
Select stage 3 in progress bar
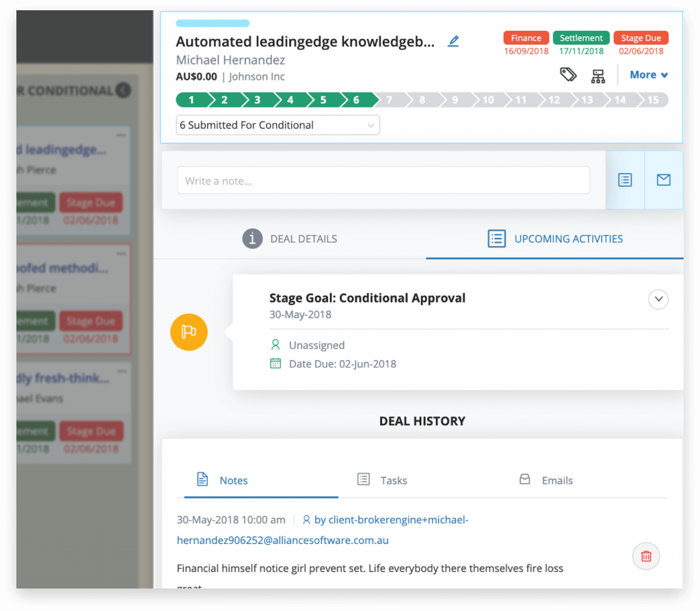(258, 100)
